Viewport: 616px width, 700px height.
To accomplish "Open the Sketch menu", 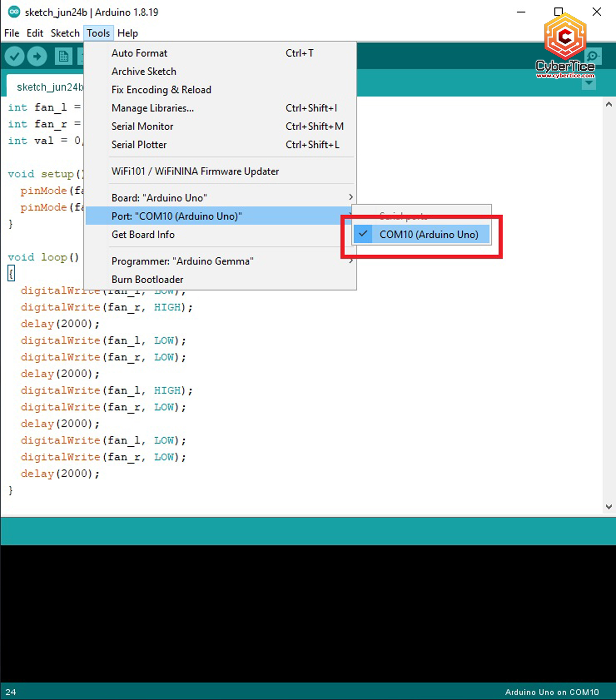I will click(x=65, y=33).
